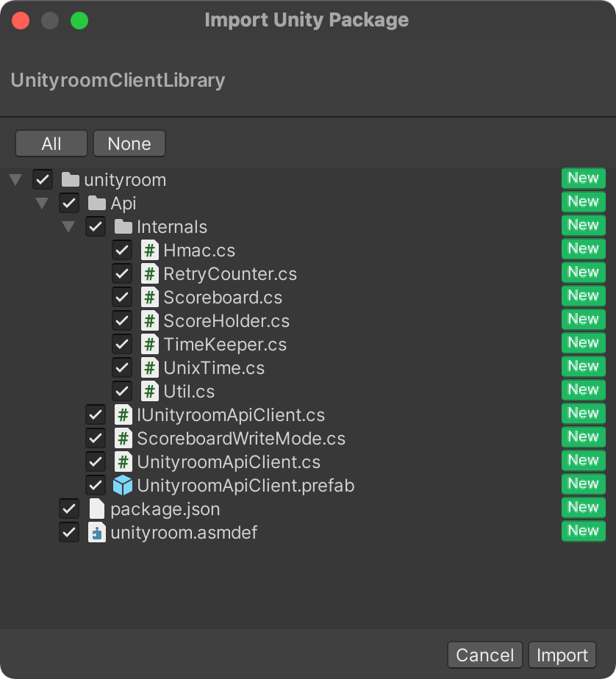Click Cancel to abort the import
This screenshot has height=679, width=616.
point(484,655)
